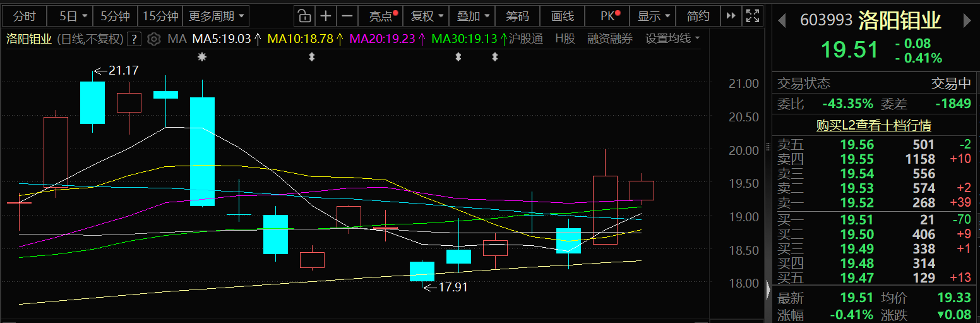Select 卖四 row price 19.55
Image resolution: width=980 pixels, height=323 pixels.
point(857,159)
